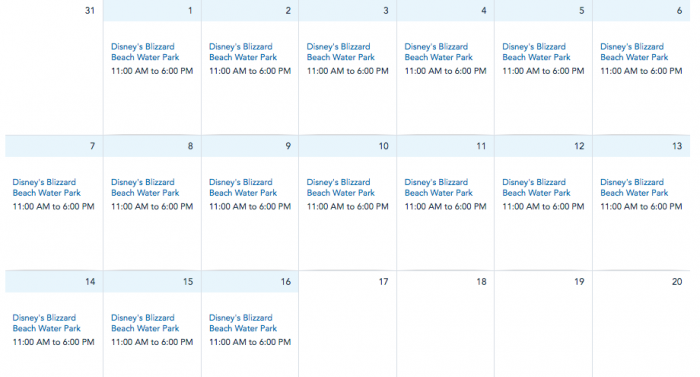The image size is (700, 377).
Task: Open Blizzard Beach link on day 5
Action: click(x=536, y=52)
